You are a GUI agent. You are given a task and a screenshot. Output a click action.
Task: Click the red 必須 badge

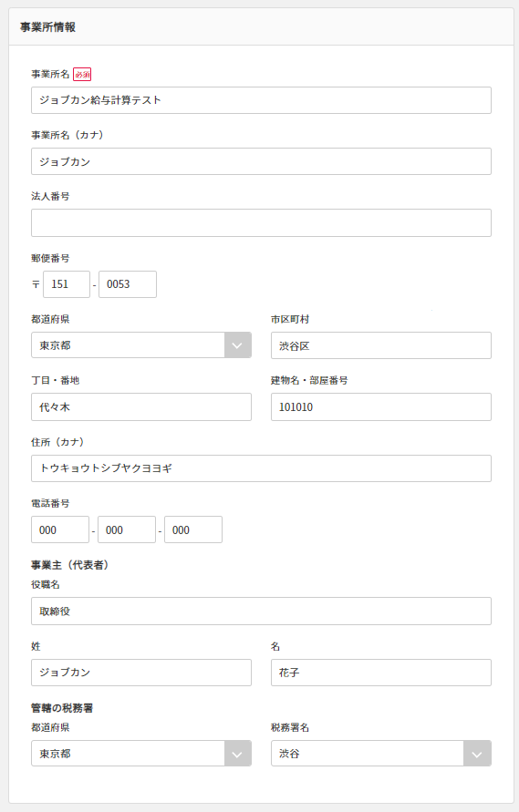coord(82,75)
